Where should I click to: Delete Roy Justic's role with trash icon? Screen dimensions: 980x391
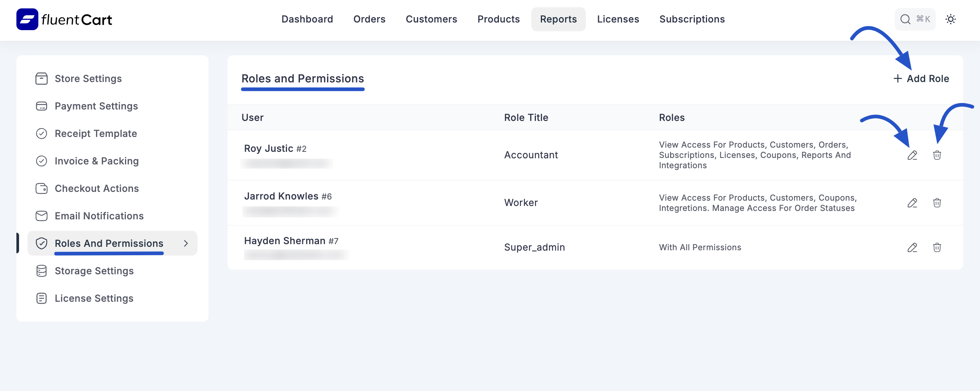pyautogui.click(x=938, y=155)
